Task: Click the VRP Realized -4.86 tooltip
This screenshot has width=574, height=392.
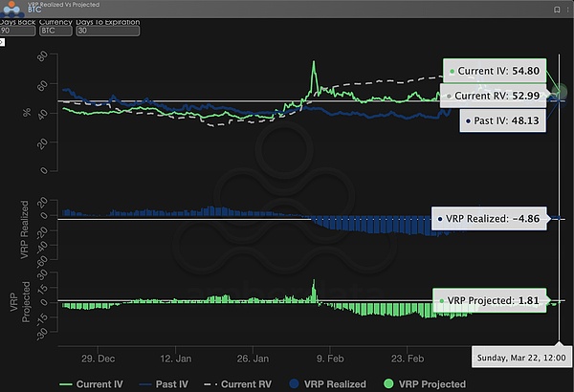Action: click(489, 218)
